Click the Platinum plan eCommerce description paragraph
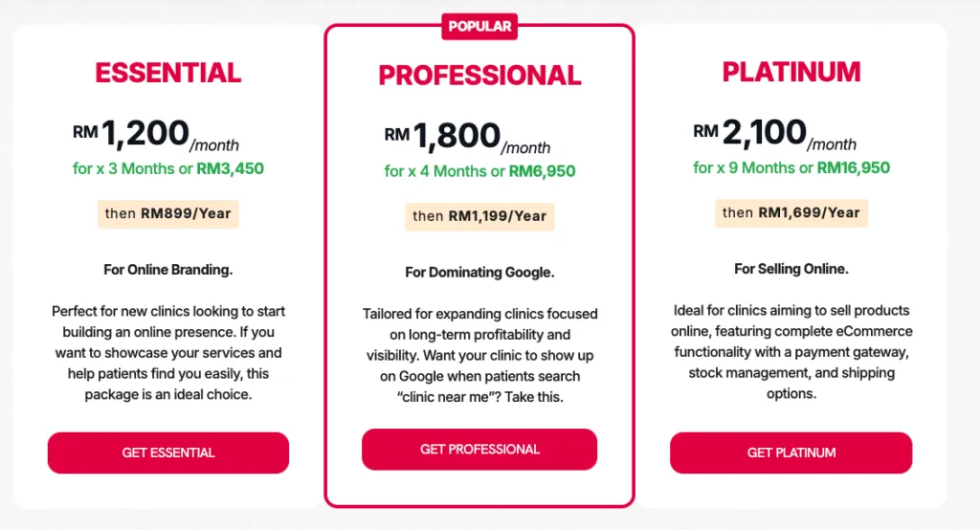The image size is (980, 530). (791, 352)
